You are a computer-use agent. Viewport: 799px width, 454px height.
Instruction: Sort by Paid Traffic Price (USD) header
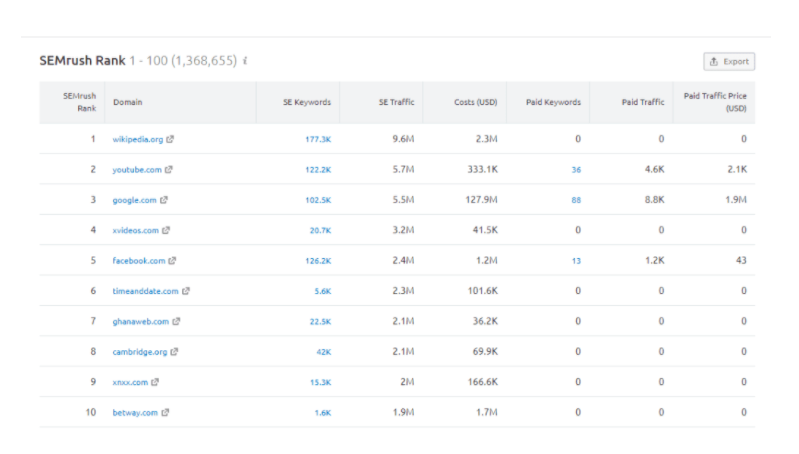[715, 102]
